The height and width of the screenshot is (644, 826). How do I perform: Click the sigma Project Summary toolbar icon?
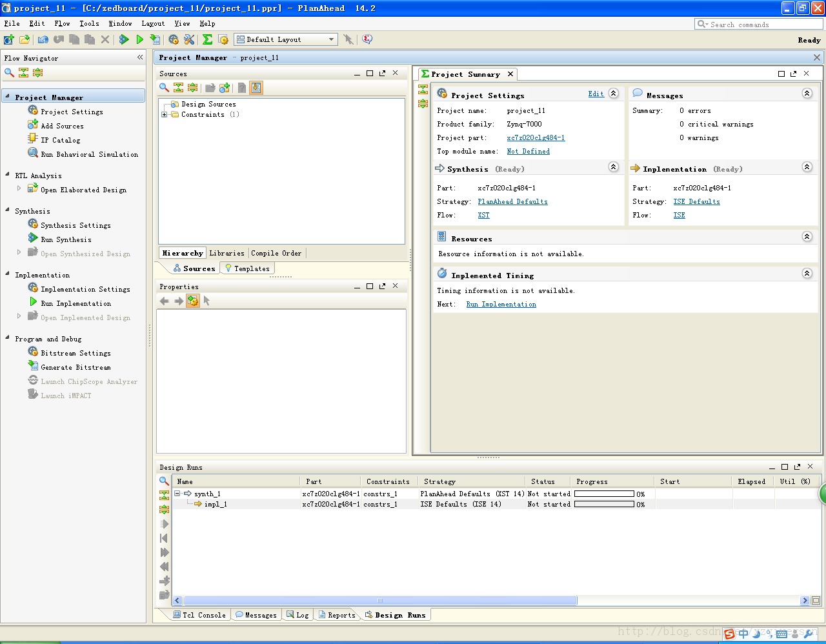[207, 39]
